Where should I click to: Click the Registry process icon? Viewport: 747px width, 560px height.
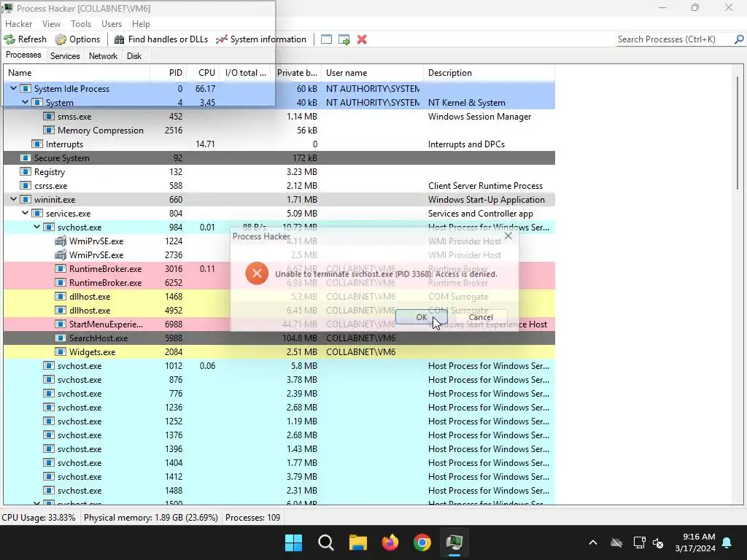(26, 171)
